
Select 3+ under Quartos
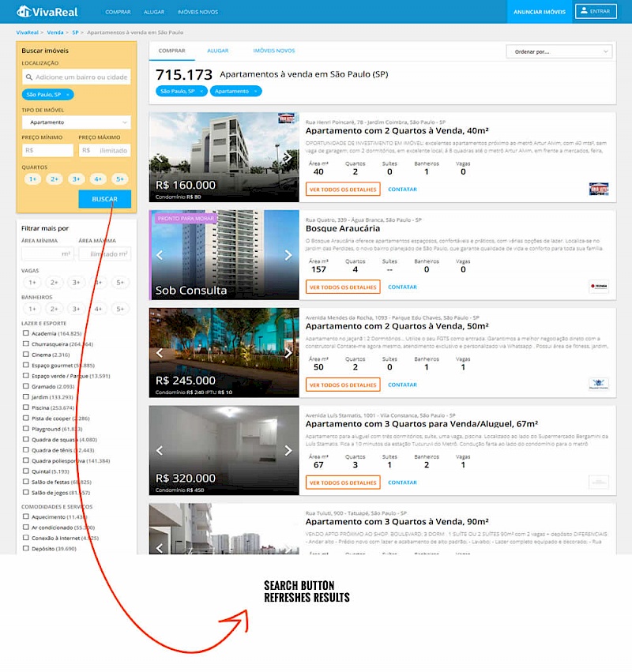point(76,179)
